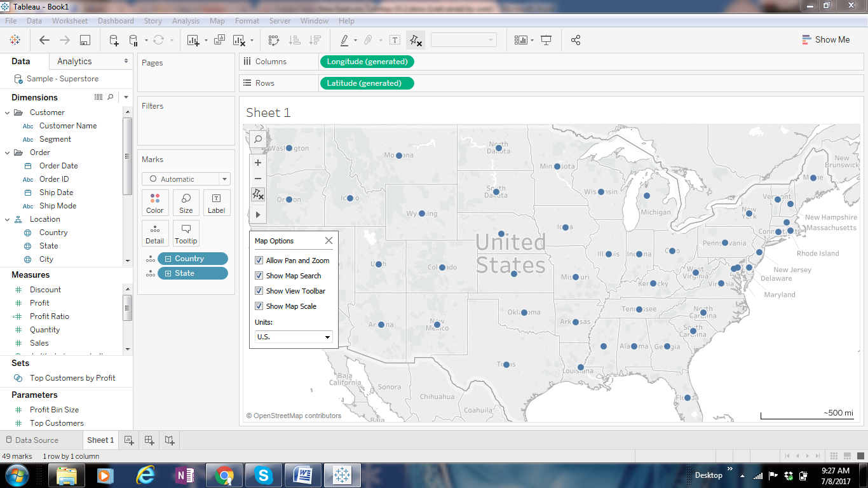The width and height of the screenshot is (868, 488).
Task: Open the highlight pen tool
Action: tap(344, 40)
